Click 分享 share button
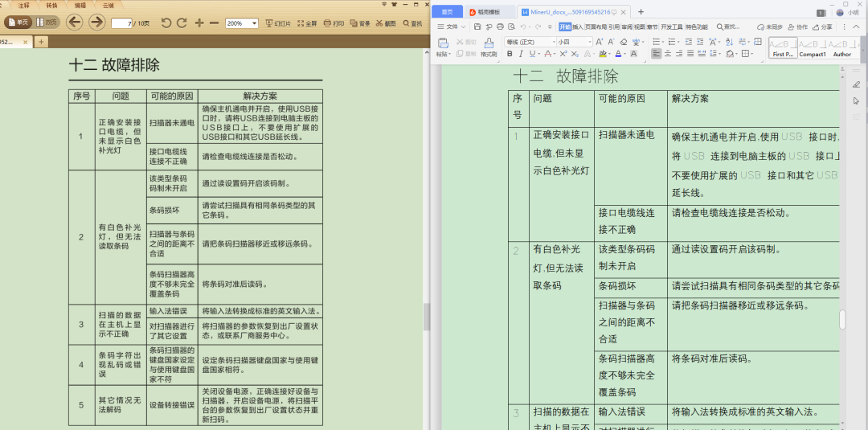This screenshot has height=430, width=868. 823,27
